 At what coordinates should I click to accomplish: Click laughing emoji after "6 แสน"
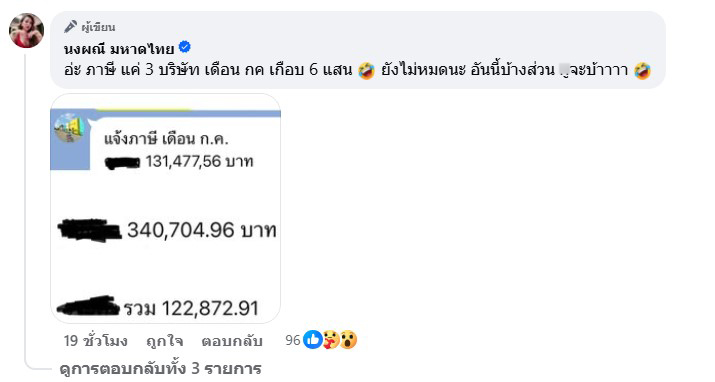click(x=366, y=70)
